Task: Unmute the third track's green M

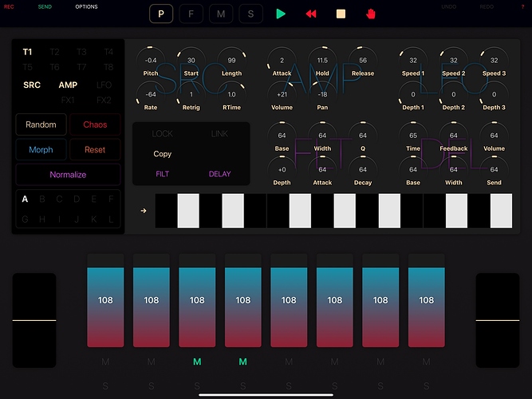Action: [x=197, y=362]
